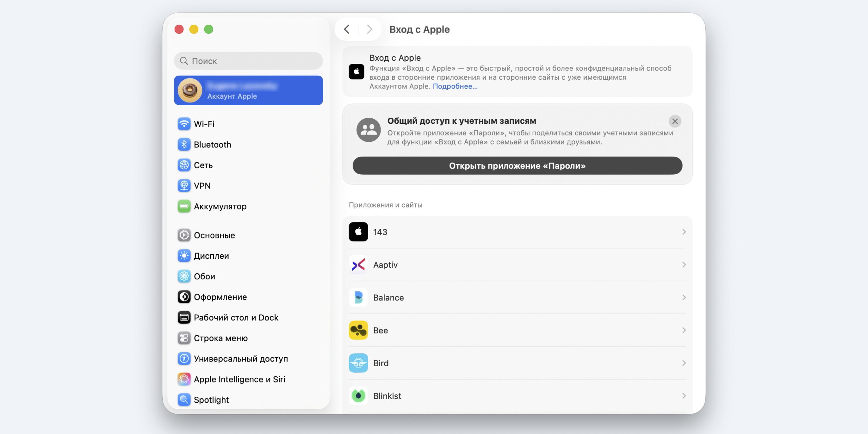Expand the Blinkist row chevron
The width and height of the screenshot is (868, 434).
[684, 396]
